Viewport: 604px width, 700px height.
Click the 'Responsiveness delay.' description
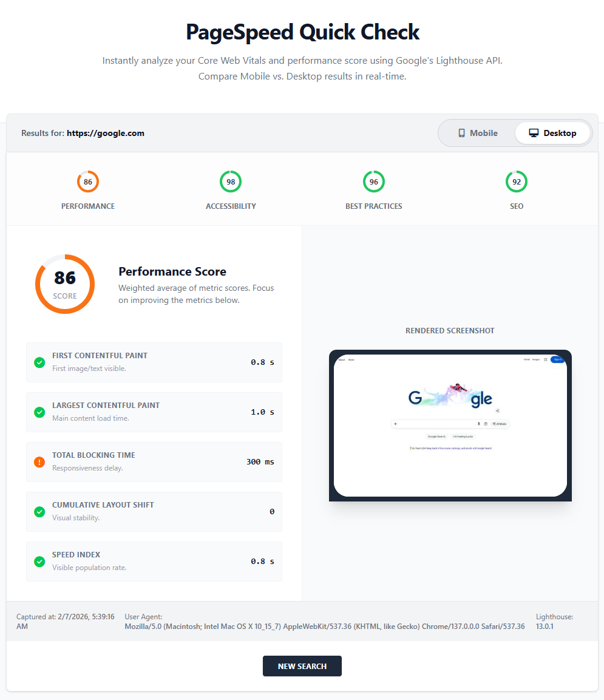point(87,468)
